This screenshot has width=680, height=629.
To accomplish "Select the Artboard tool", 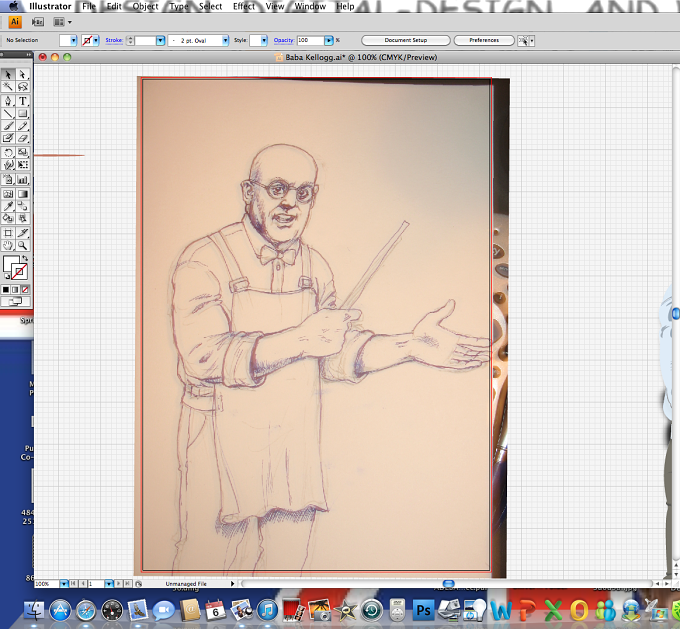I will click(x=8, y=233).
